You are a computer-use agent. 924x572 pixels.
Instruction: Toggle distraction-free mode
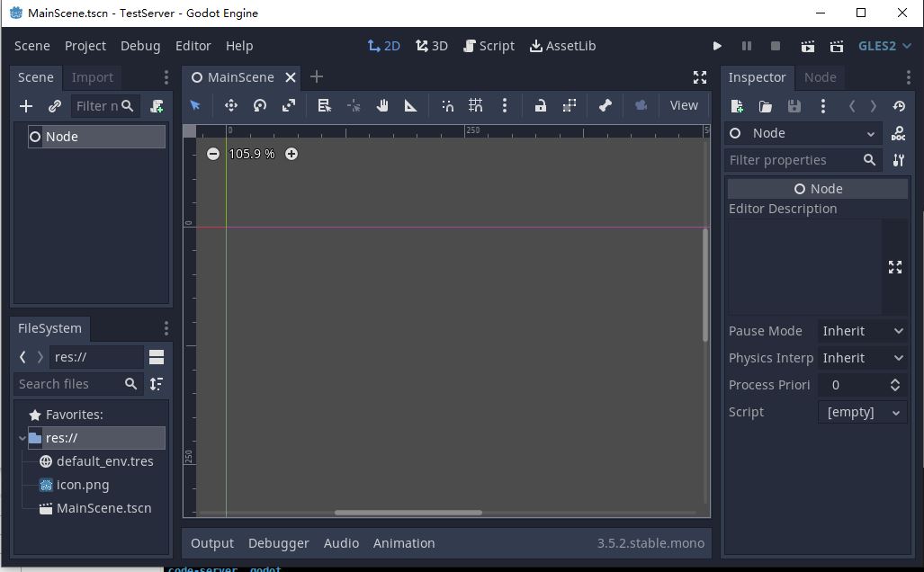point(700,77)
